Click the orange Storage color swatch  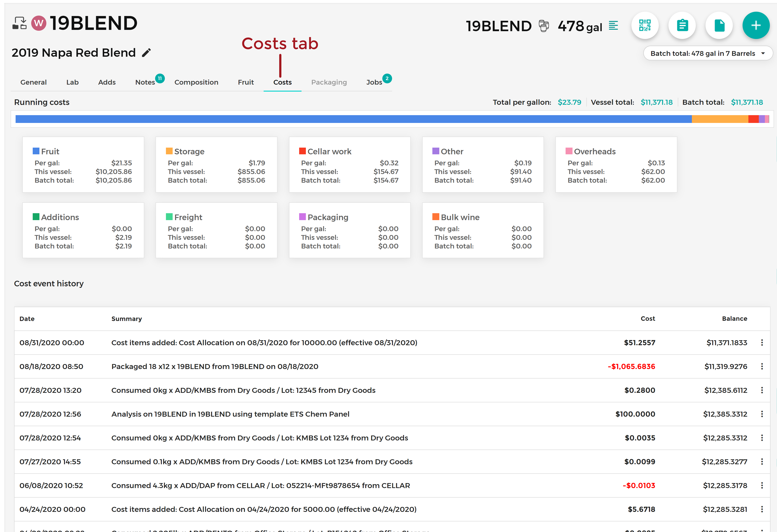[169, 151]
